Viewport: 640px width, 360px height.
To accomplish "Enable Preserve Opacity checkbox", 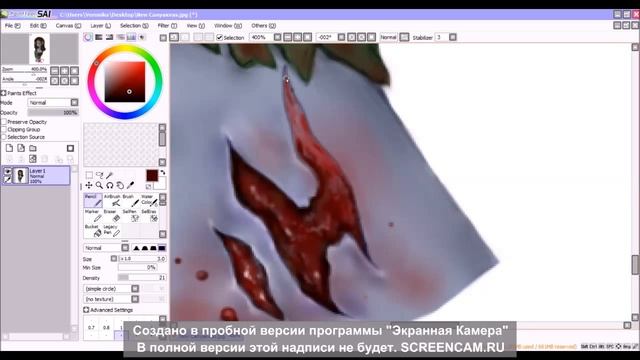I will [4, 122].
